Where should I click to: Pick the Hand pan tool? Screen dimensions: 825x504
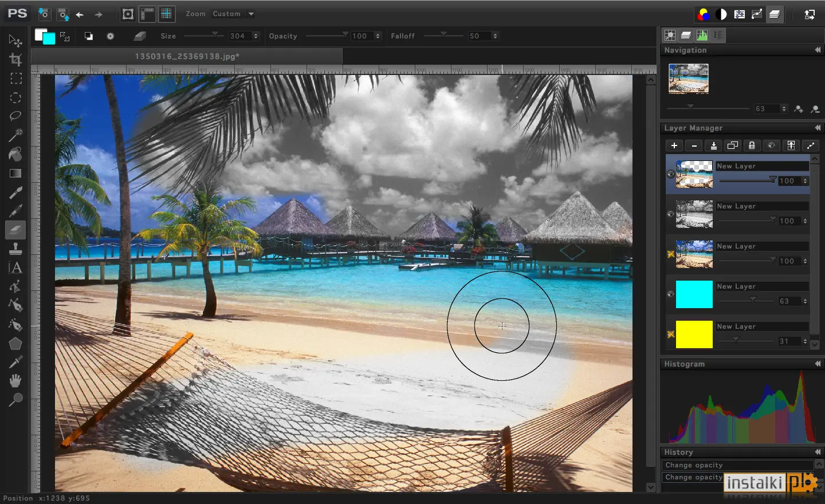tap(15, 381)
